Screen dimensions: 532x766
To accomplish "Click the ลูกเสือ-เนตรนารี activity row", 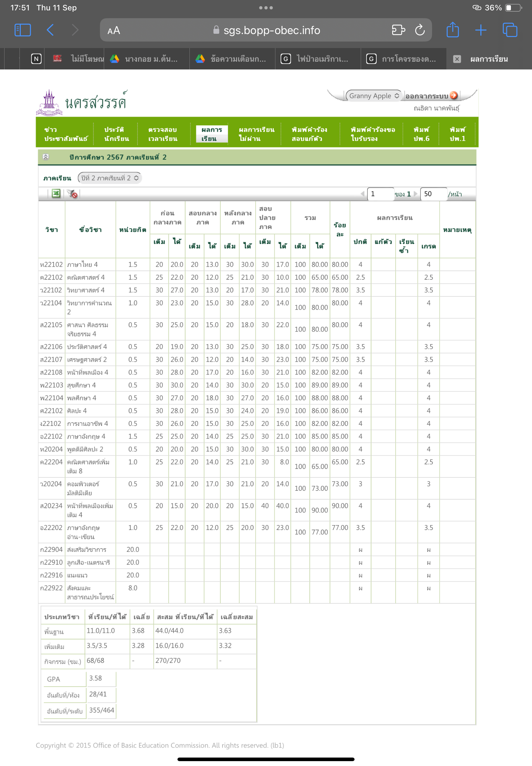I will (257, 562).
